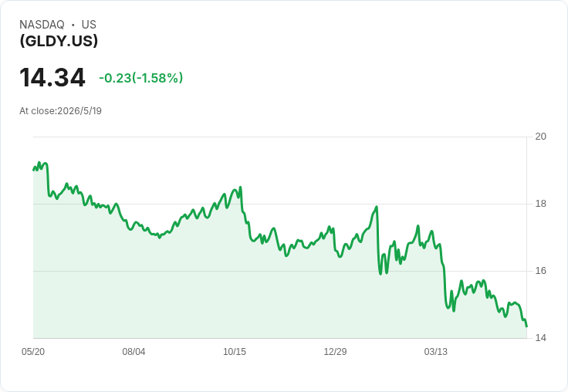568x392 pixels.
Task: Select the 20 y-axis label
Action: (x=540, y=137)
